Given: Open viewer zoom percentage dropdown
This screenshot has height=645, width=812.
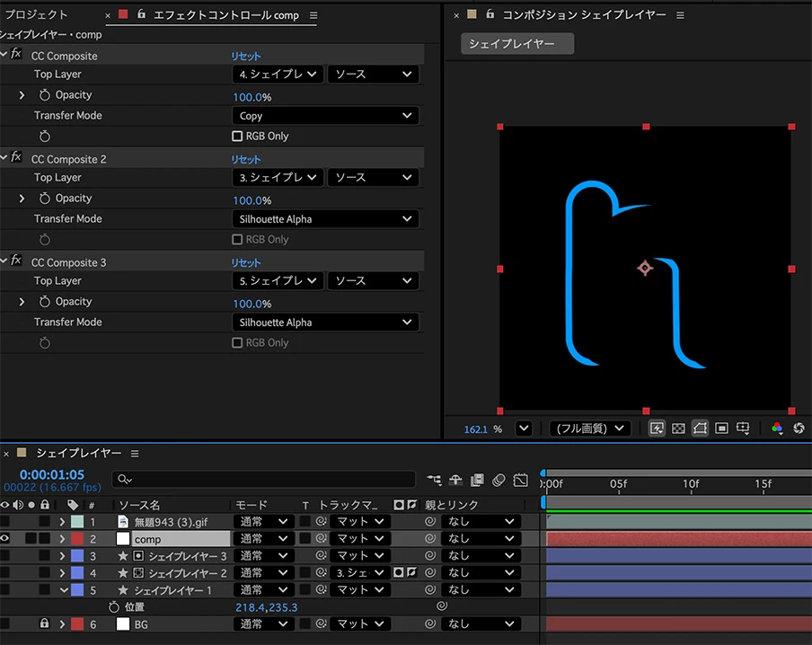Looking at the screenshot, I should 524,429.
